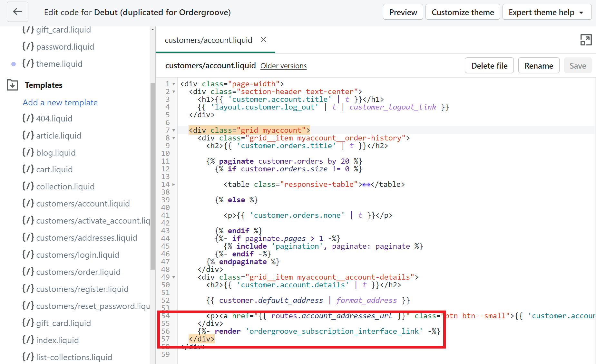Open customers/reset_password.liquid template
Screen dimensions: 596x364
pyautogui.click(x=93, y=306)
